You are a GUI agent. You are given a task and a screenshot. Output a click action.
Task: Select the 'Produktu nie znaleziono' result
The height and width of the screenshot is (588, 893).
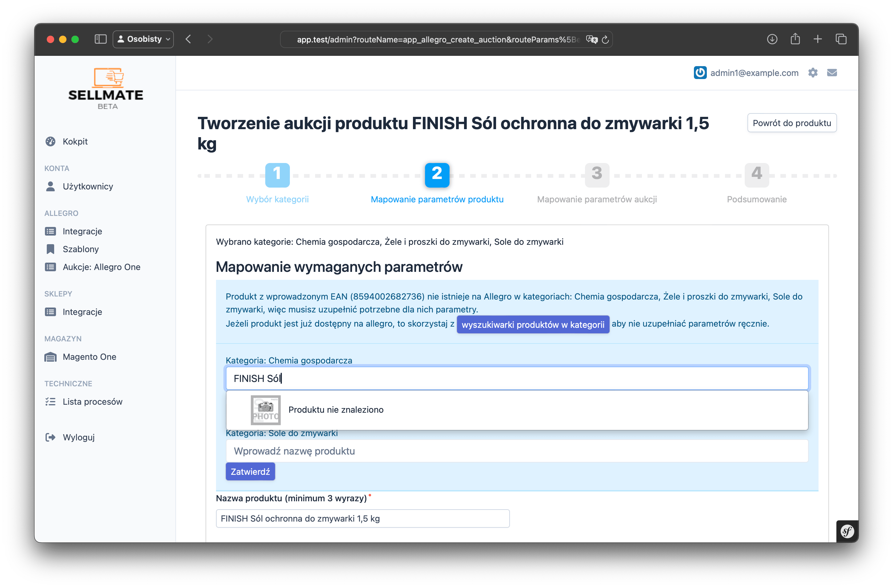click(517, 410)
